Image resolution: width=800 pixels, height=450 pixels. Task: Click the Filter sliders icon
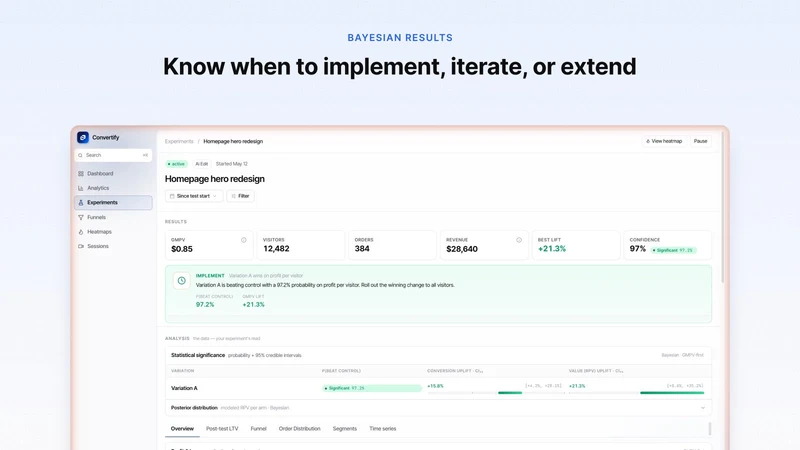pyautogui.click(x=234, y=196)
